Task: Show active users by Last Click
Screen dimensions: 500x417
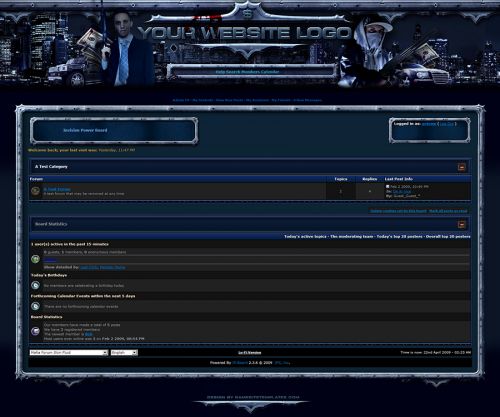Action: point(89,267)
